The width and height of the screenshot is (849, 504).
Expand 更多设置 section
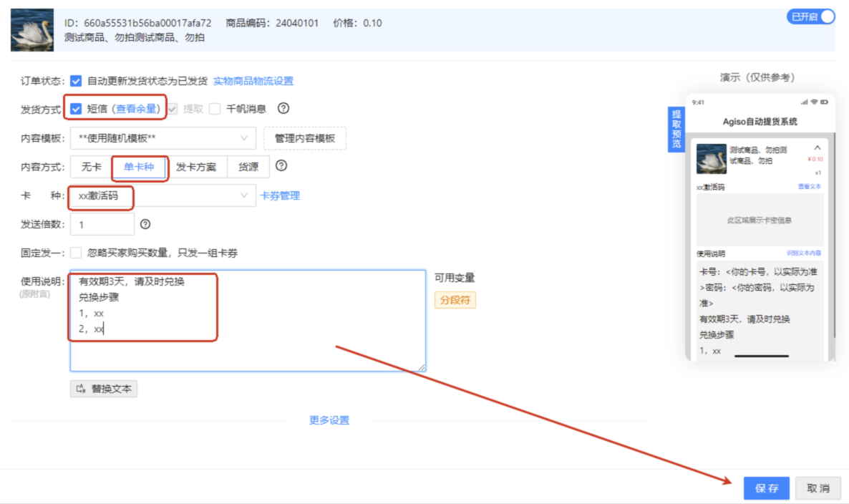point(329,420)
